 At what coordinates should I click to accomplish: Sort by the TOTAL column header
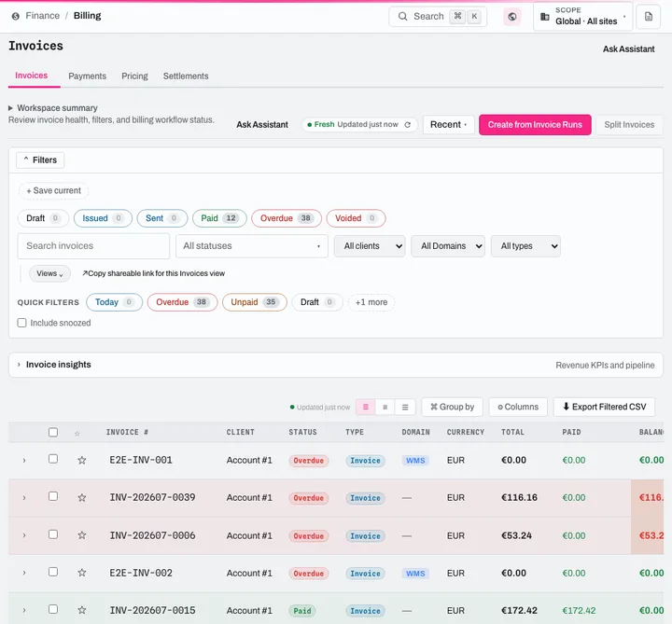[x=512, y=432]
